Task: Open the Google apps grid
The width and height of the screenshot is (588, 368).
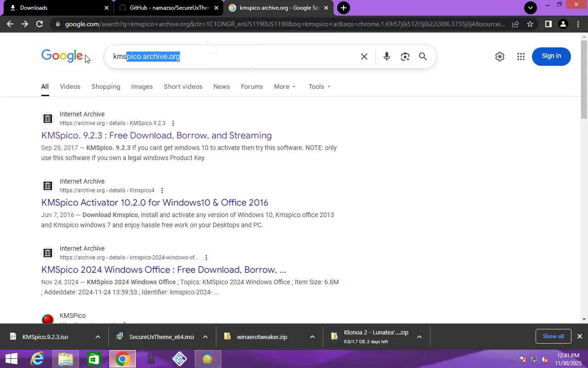Action: [520, 57]
